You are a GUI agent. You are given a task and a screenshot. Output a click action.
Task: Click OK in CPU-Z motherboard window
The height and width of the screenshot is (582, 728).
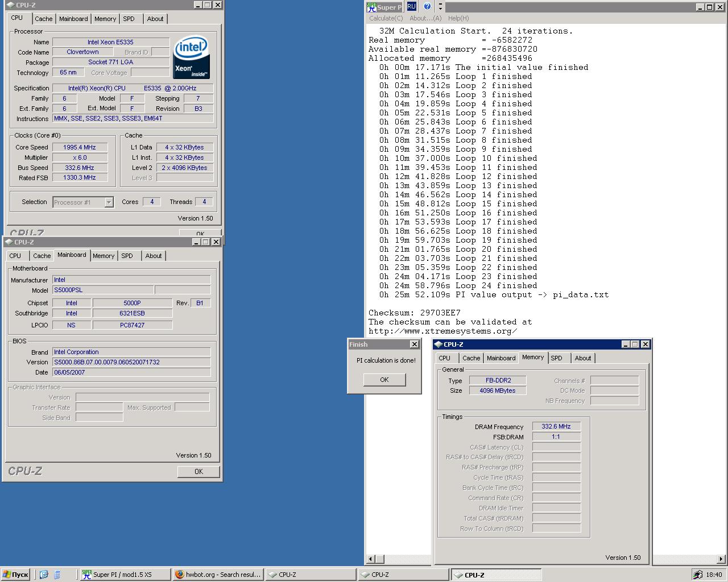pos(198,471)
